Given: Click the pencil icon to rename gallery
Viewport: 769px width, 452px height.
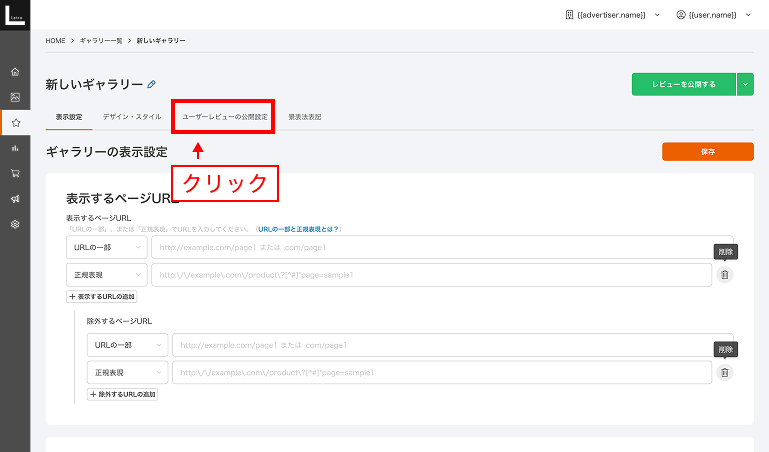Looking at the screenshot, I should tap(152, 84).
